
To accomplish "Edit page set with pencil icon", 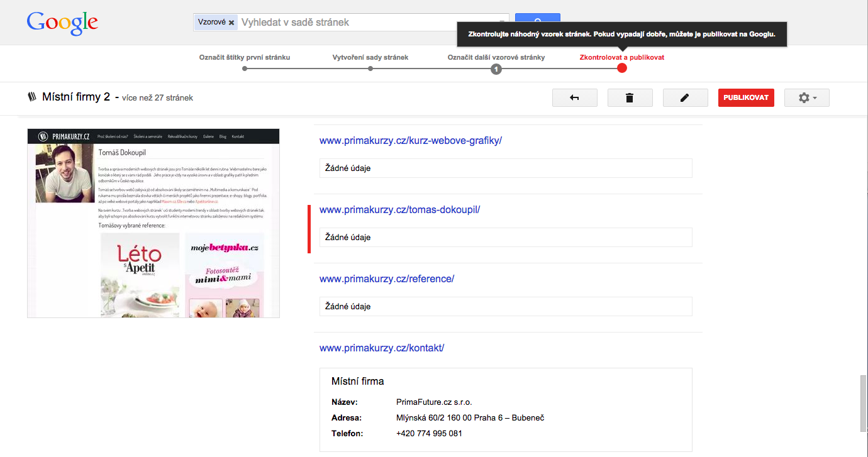I will click(686, 98).
